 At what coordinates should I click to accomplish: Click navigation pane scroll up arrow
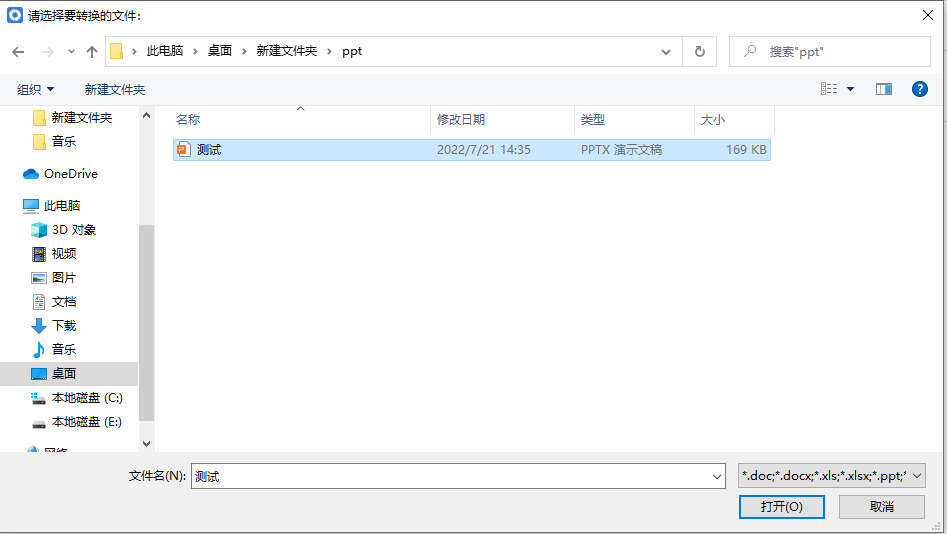click(146, 115)
